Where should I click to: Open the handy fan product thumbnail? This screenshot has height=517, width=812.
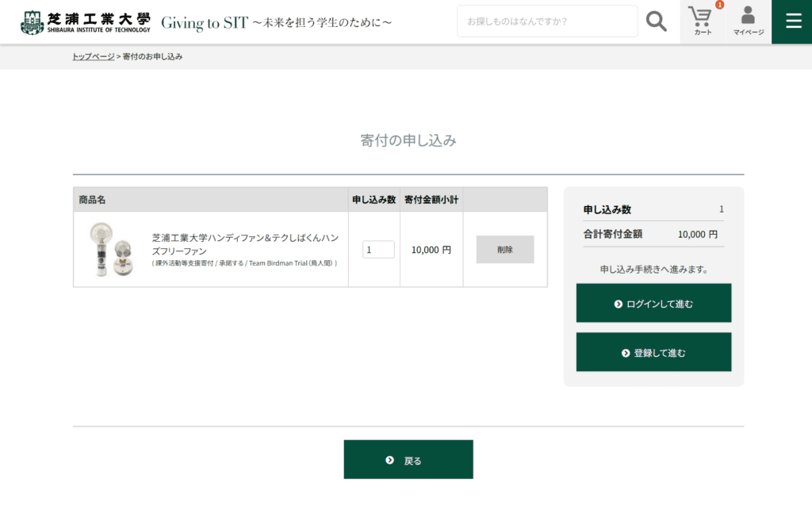click(x=111, y=249)
